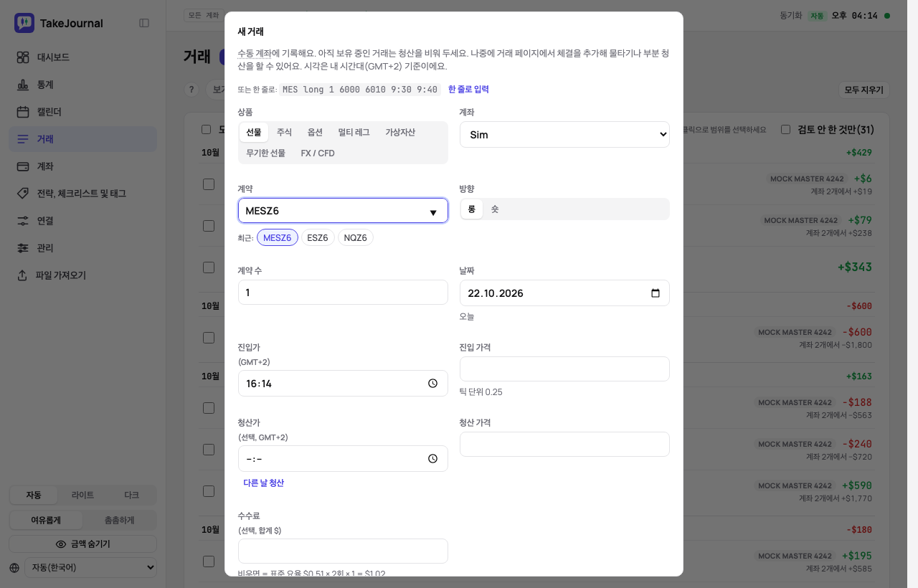
Task: Open 파일 가져오기 in the sidebar
Action: pyautogui.click(x=82, y=275)
